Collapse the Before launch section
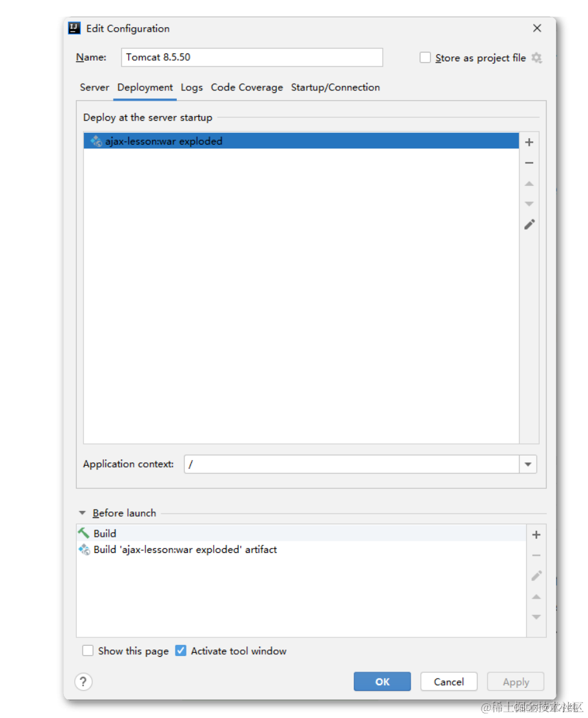Viewport: 588px width, 718px height. [x=83, y=514]
